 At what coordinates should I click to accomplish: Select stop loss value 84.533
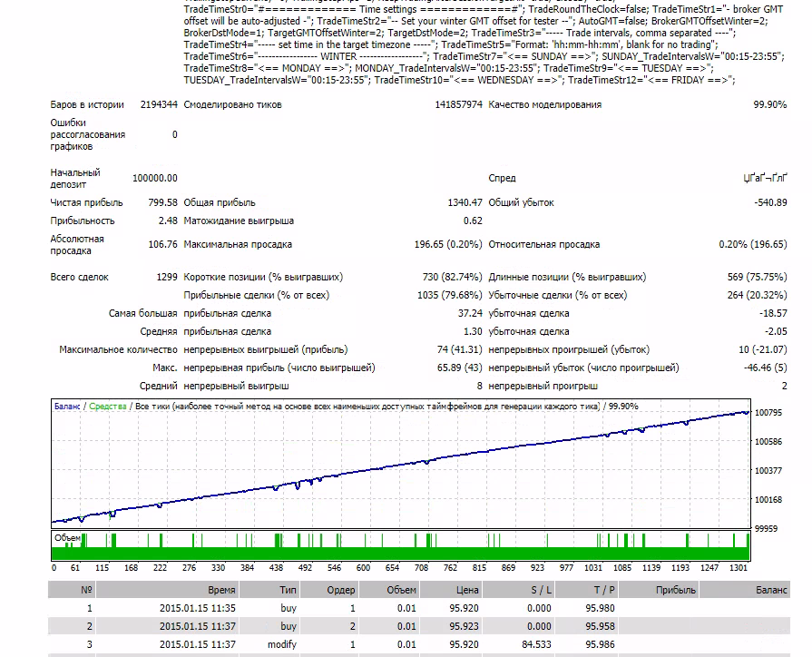536,644
